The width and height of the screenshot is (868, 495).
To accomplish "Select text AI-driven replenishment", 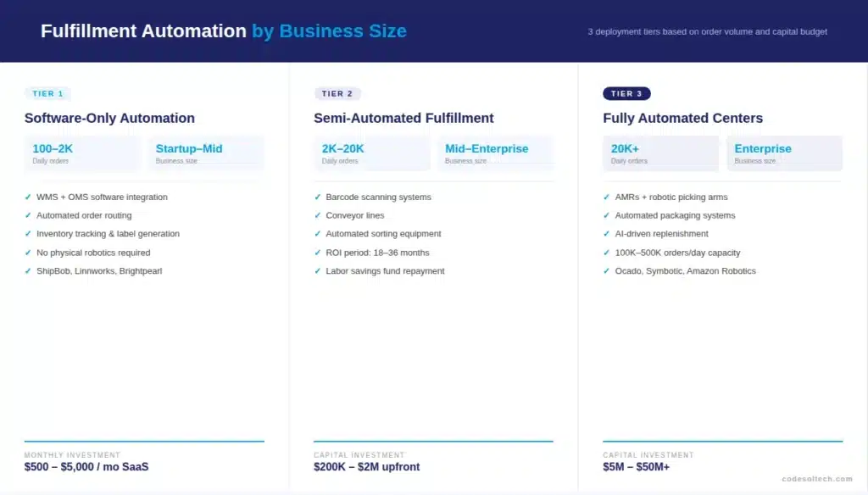I will coord(661,234).
